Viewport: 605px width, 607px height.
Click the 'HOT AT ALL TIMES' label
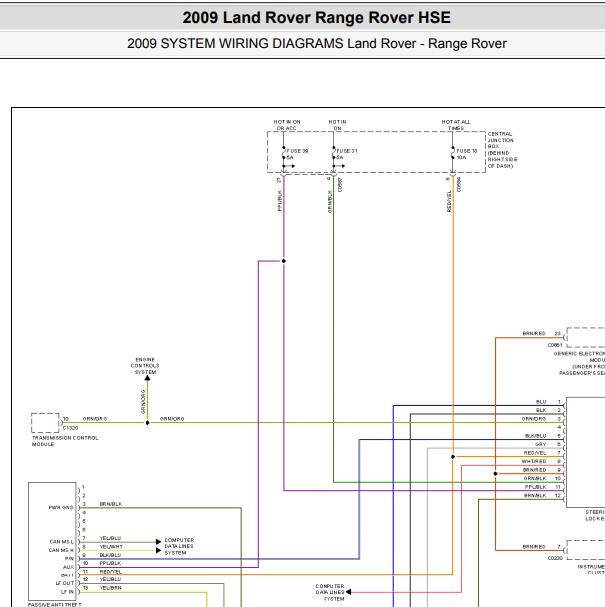[x=456, y=125]
